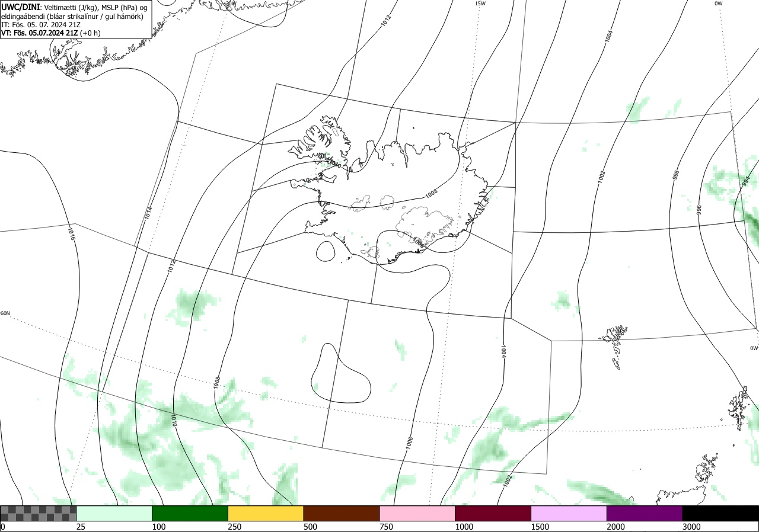
Task: Click the 1016 isobar label
Action: coord(72,233)
